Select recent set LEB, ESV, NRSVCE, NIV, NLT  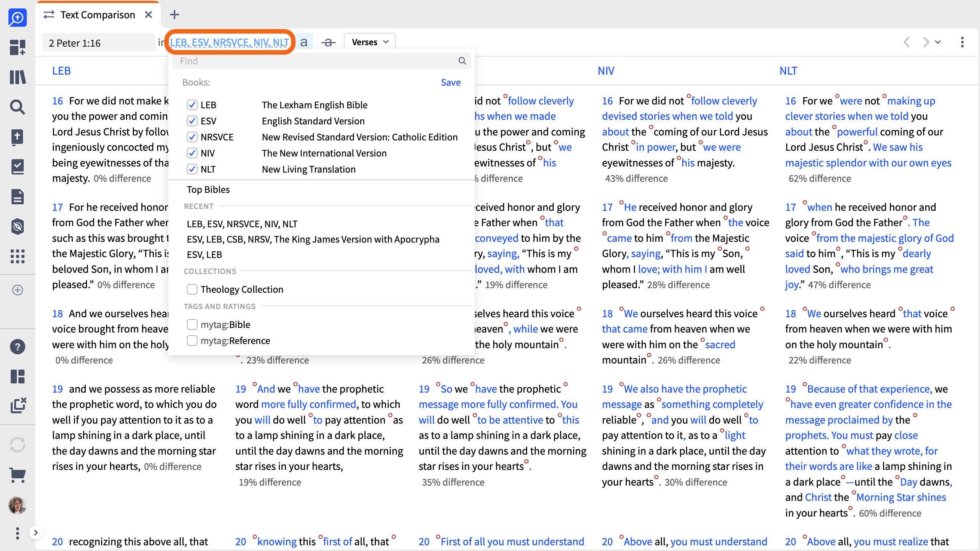[242, 224]
